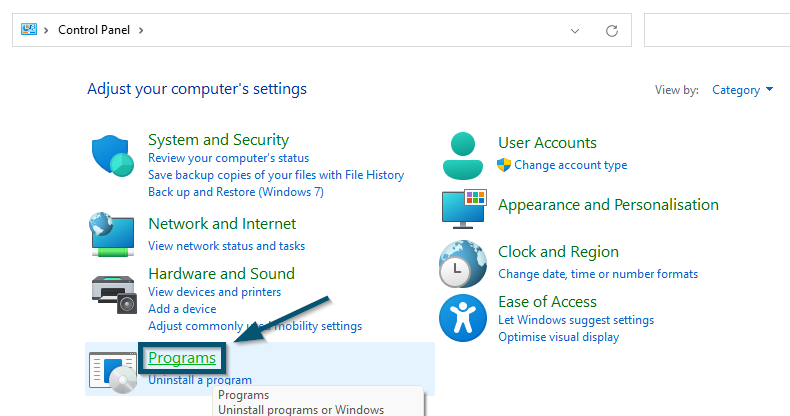Screen dimensions: 790x416
Task: Click the Hardware and Sound printer icon
Action: coord(114,294)
